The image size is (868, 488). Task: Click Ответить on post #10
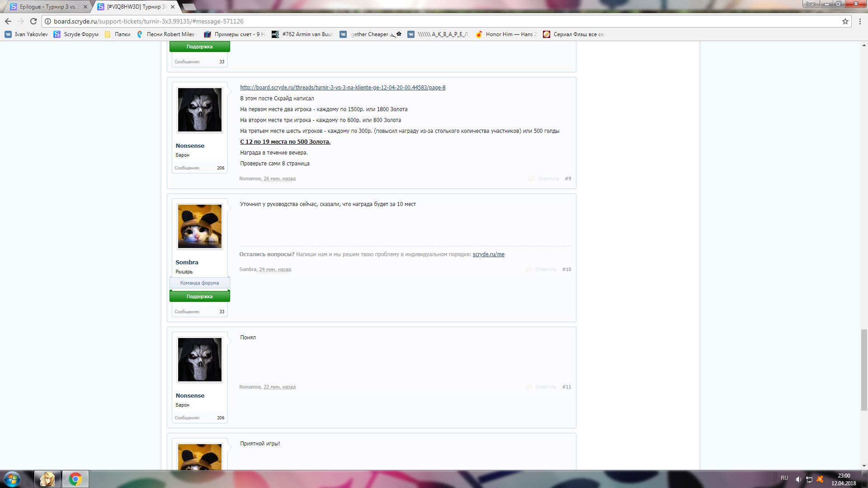coord(545,270)
